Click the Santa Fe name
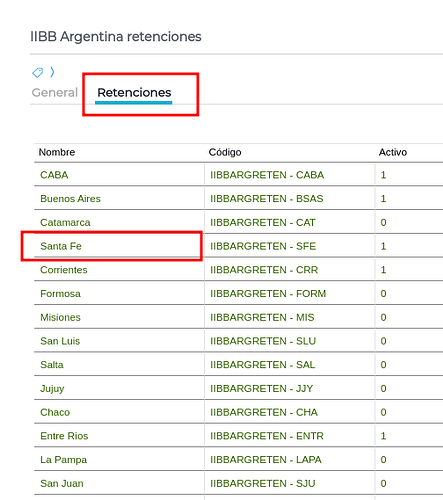The image size is (443, 500). [61, 246]
